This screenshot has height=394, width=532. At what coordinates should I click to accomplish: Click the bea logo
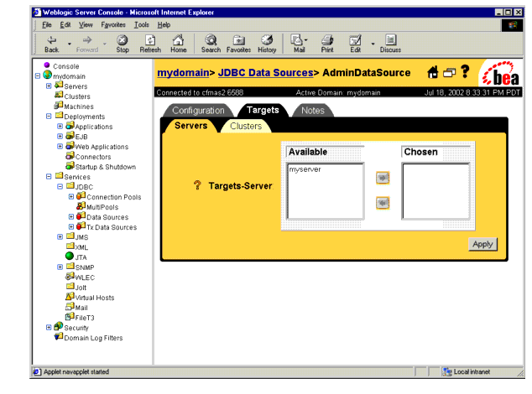tap(500, 73)
